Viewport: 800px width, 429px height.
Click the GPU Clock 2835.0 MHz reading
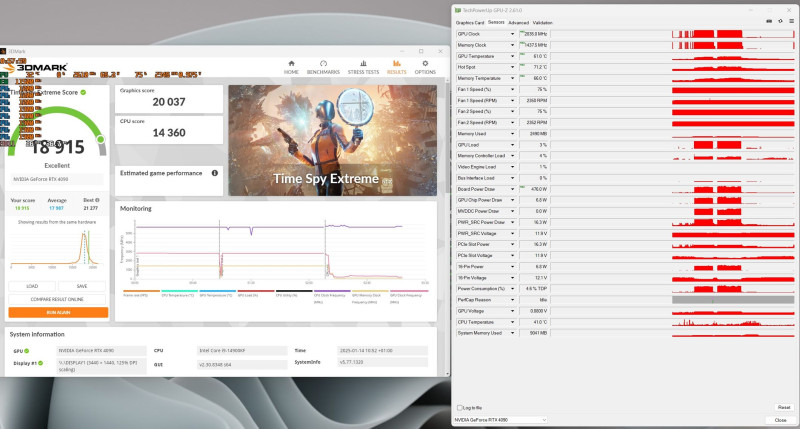(534, 34)
